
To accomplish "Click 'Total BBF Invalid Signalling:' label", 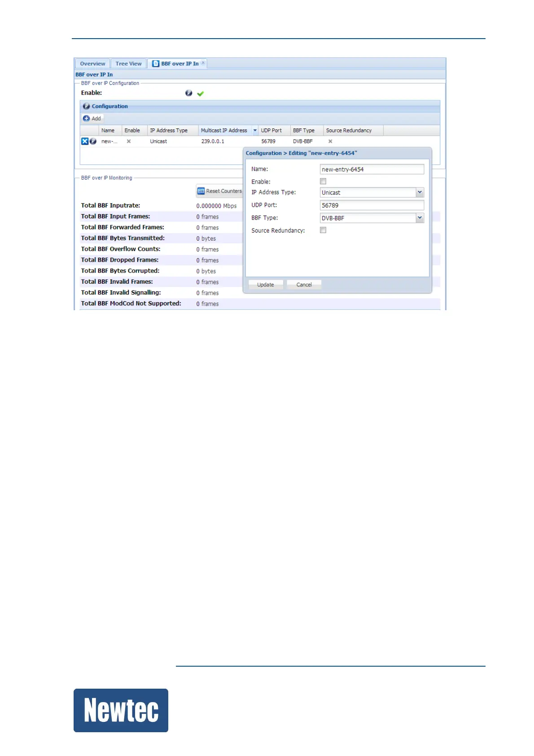I will (x=121, y=293).
